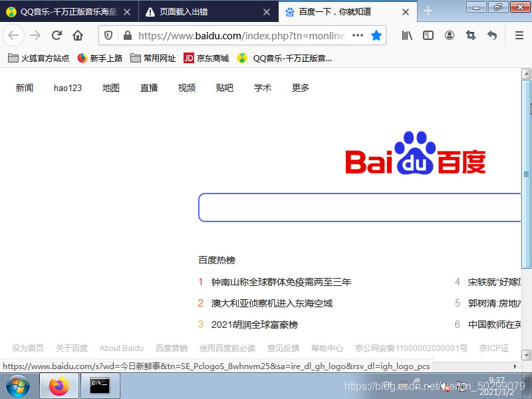Open Baidu 贴吧 link

click(x=225, y=88)
